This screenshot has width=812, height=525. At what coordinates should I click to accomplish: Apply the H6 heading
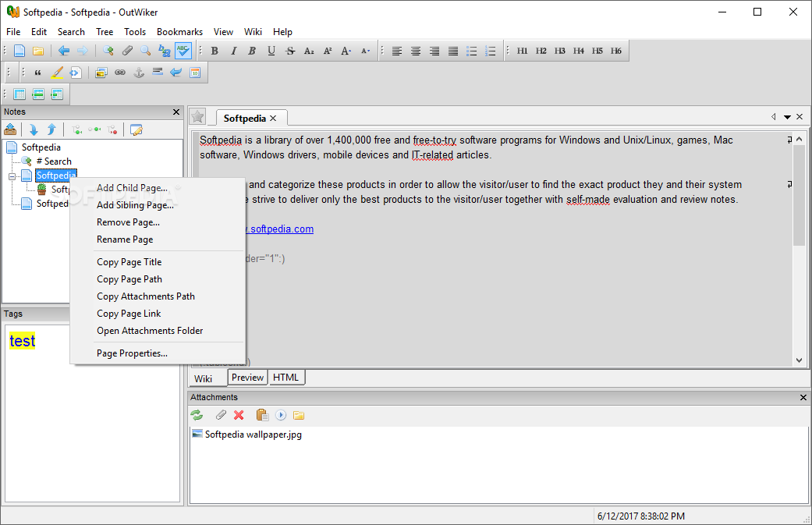[615, 51]
